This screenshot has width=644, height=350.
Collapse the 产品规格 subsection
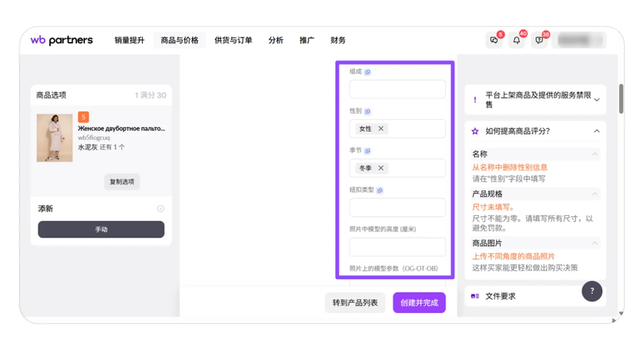595,194
